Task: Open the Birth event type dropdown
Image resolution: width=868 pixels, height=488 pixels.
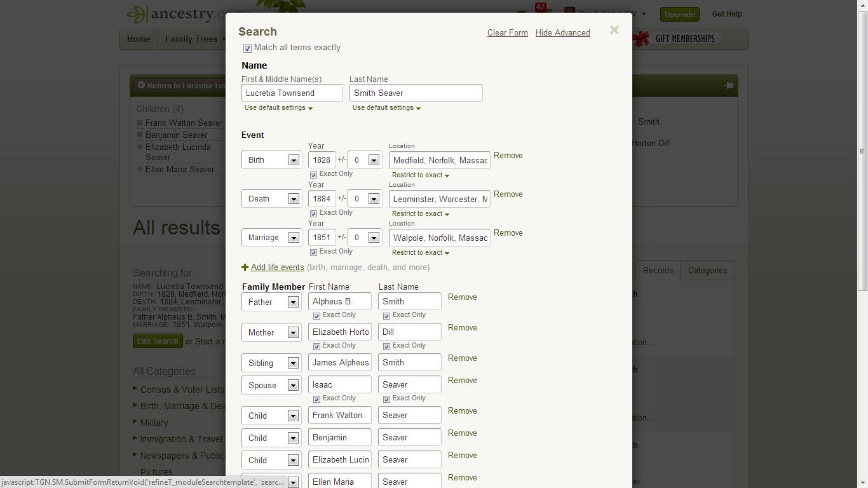Action: (272, 160)
